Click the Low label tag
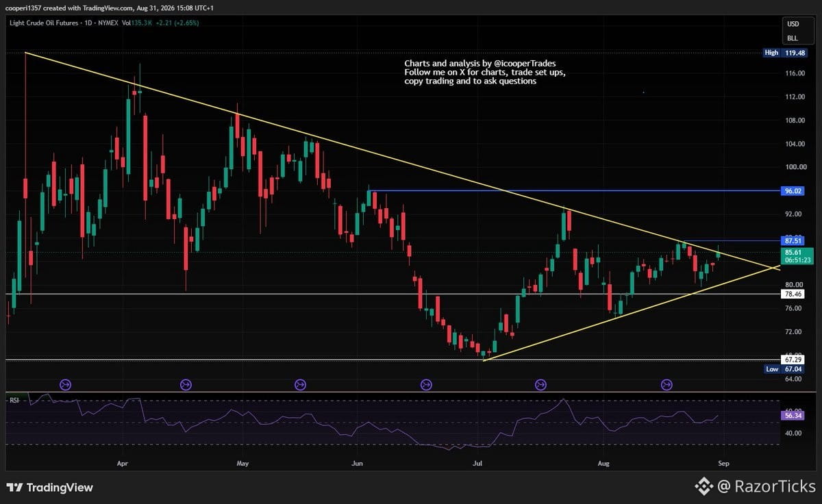The height and width of the screenshot is (504, 822). point(772,368)
